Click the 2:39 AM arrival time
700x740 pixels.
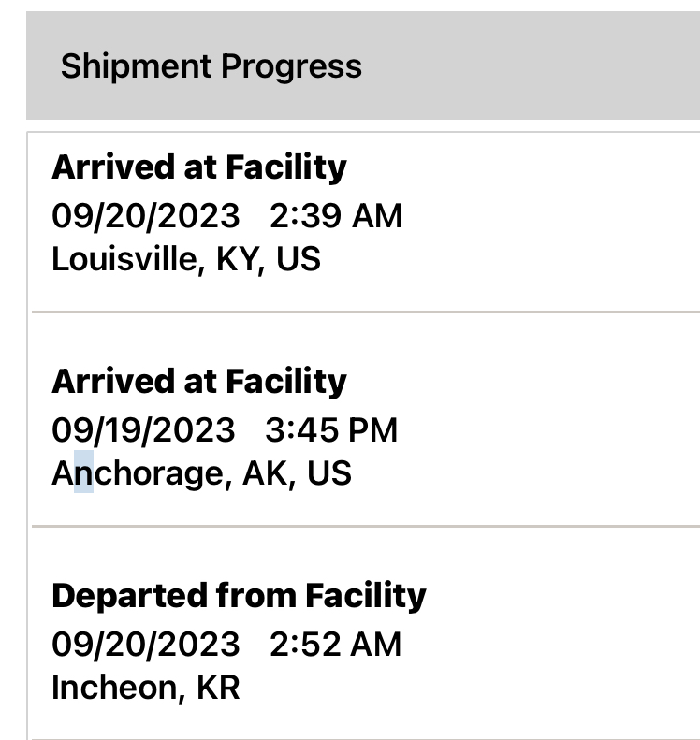tap(336, 216)
